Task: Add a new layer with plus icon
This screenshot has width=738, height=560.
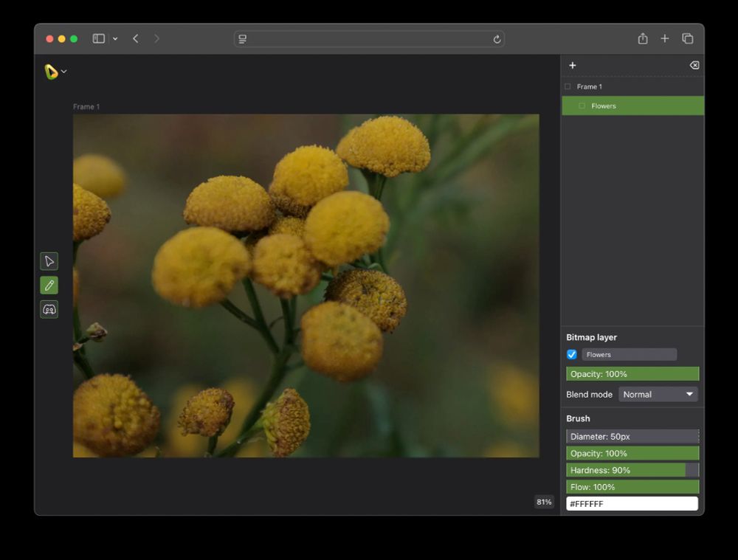Action: (x=573, y=66)
